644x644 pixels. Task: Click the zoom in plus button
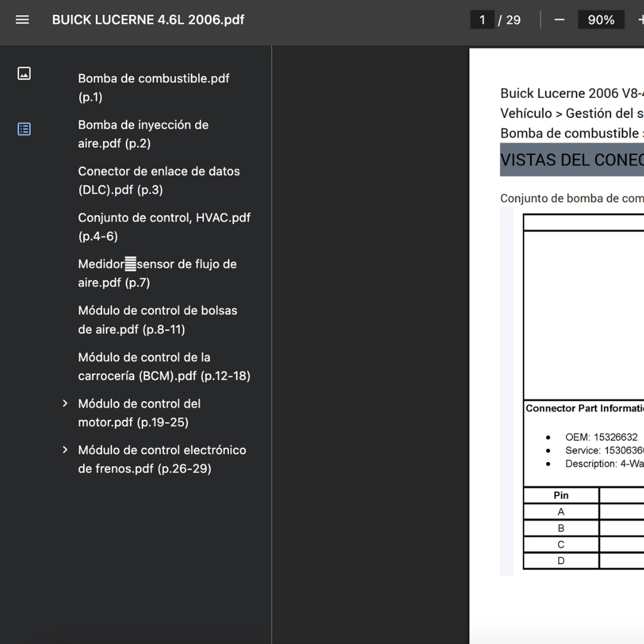640,20
